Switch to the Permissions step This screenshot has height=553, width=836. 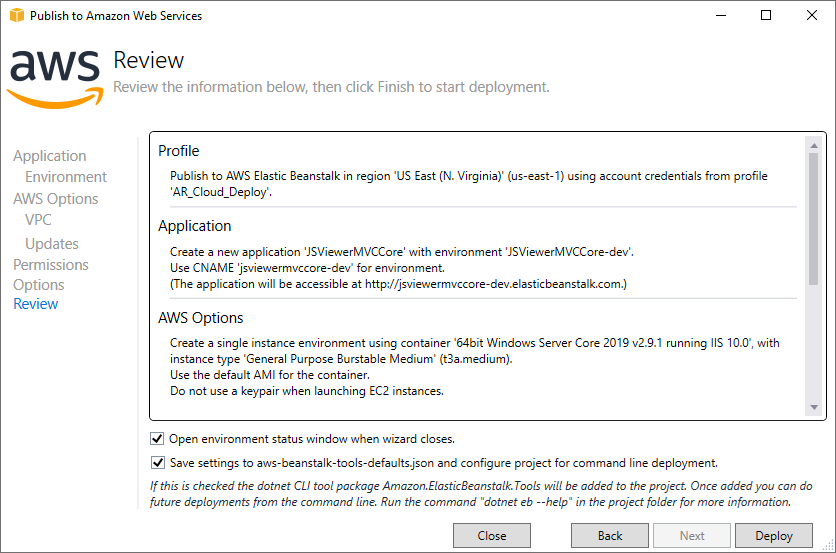point(51,265)
